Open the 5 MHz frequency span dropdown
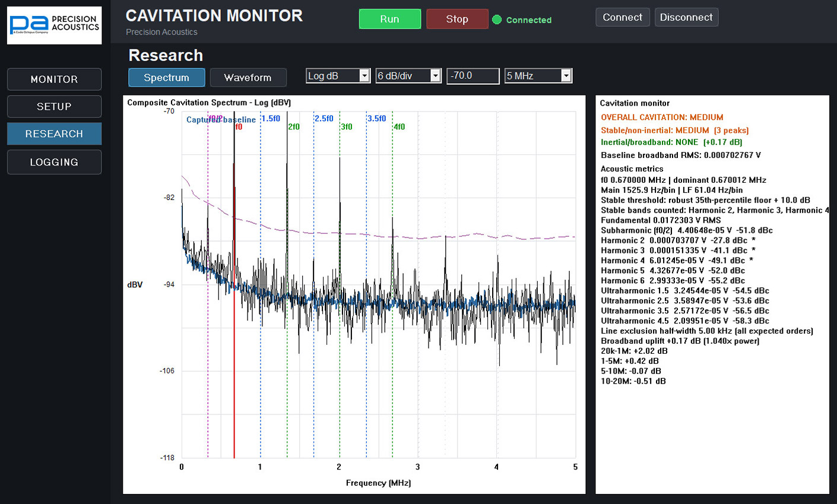This screenshot has width=837, height=504. coord(538,75)
